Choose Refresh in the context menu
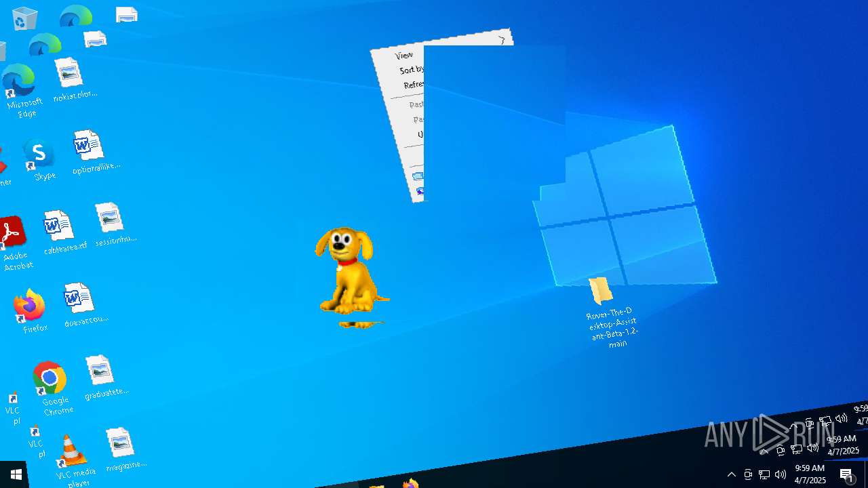 413,85
